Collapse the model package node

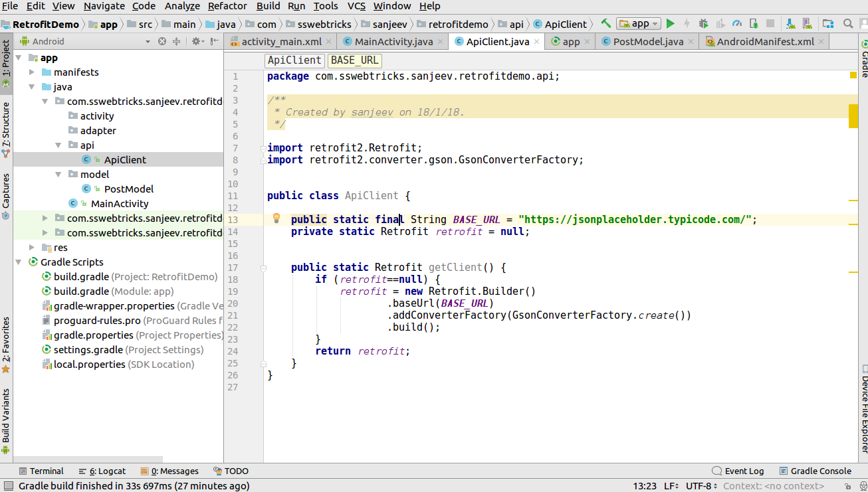[x=58, y=175]
